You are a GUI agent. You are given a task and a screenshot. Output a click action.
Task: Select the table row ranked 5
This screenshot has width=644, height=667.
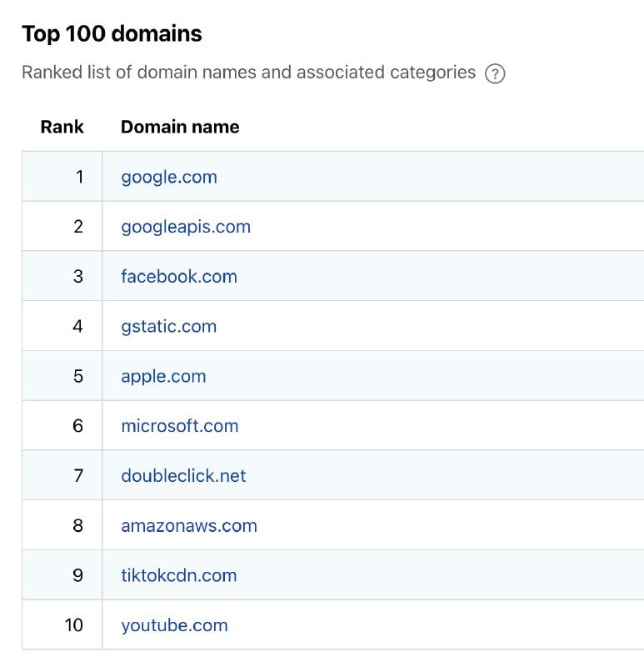click(x=333, y=376)
